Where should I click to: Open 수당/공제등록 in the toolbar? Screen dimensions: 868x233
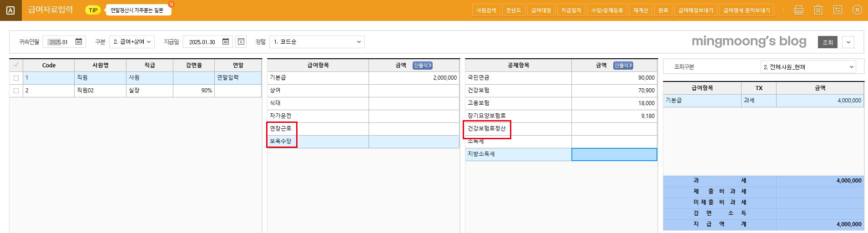607,10
